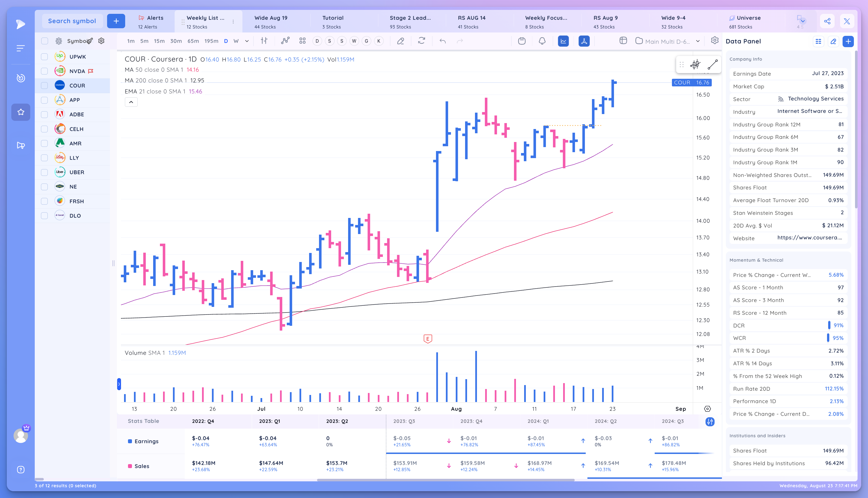The image size is (868, 498).
Task: Click the blue plus add watchlist button
Action: [116, 21]
